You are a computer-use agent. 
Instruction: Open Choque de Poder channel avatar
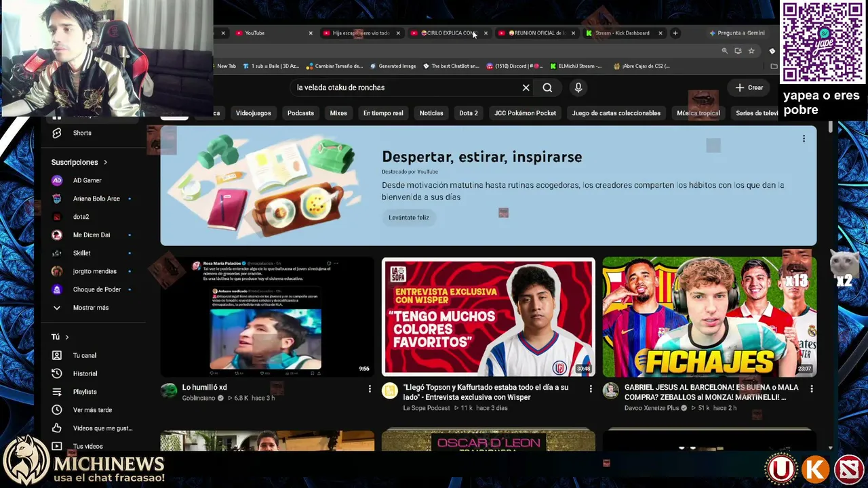pyautogui.click(x=57, y=289)
